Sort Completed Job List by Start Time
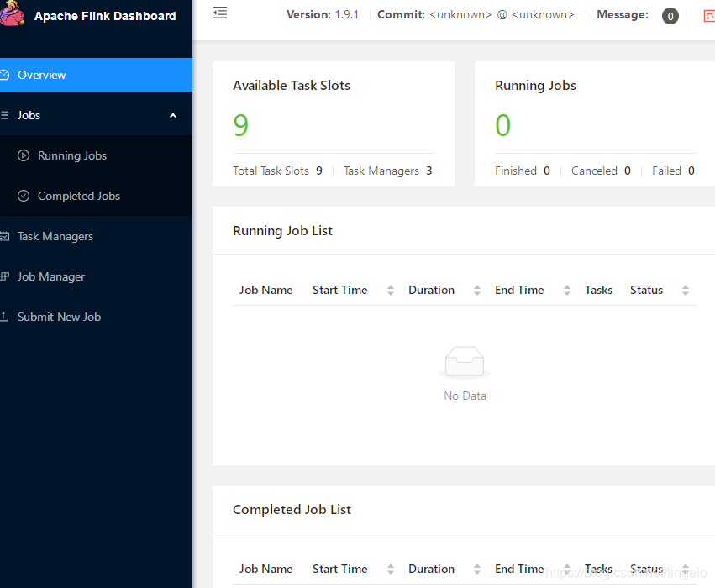 (391, 569)
